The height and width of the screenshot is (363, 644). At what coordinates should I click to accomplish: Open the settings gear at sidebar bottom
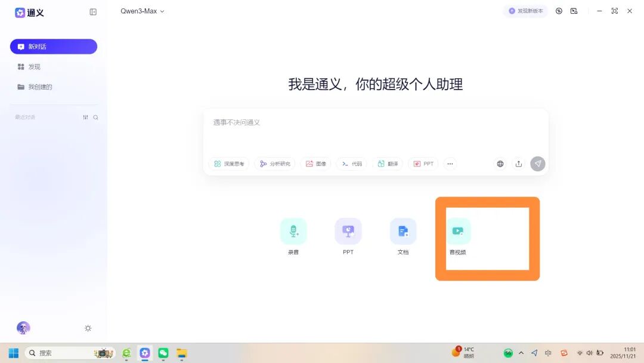tap(88, 328)
